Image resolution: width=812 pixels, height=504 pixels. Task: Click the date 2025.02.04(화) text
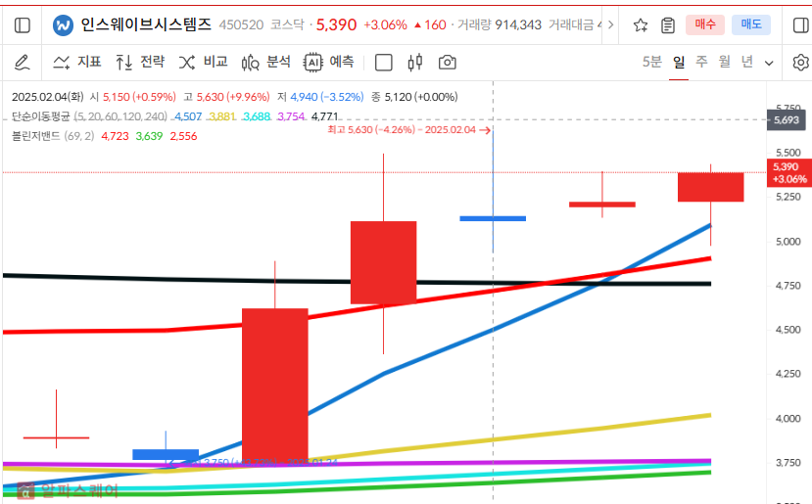[48, 97]
